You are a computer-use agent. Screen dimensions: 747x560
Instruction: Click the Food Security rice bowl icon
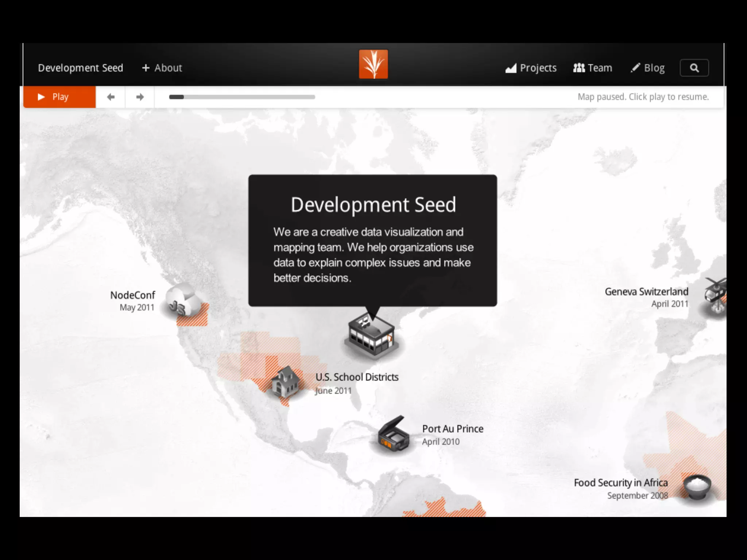[697, 487]
